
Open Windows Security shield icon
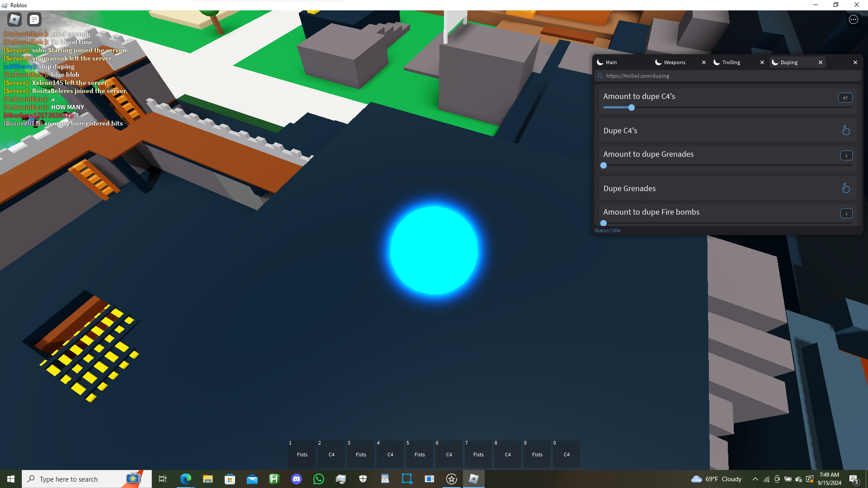pos(363,479)
